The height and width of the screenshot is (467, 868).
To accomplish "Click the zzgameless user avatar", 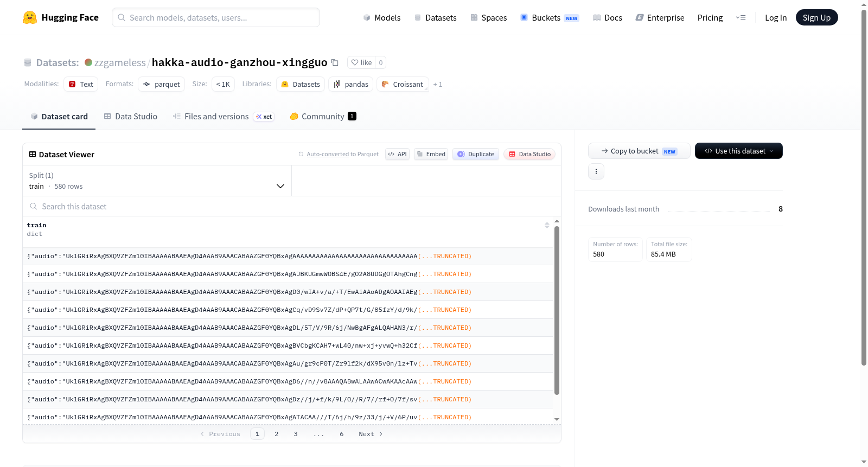I will click(88, 62).
